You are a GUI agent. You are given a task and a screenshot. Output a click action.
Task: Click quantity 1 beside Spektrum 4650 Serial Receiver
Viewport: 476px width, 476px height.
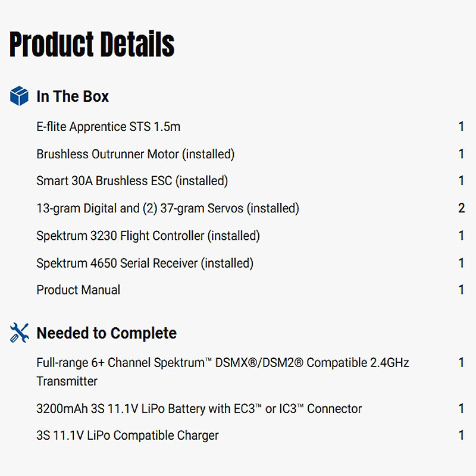click(461, 263)
